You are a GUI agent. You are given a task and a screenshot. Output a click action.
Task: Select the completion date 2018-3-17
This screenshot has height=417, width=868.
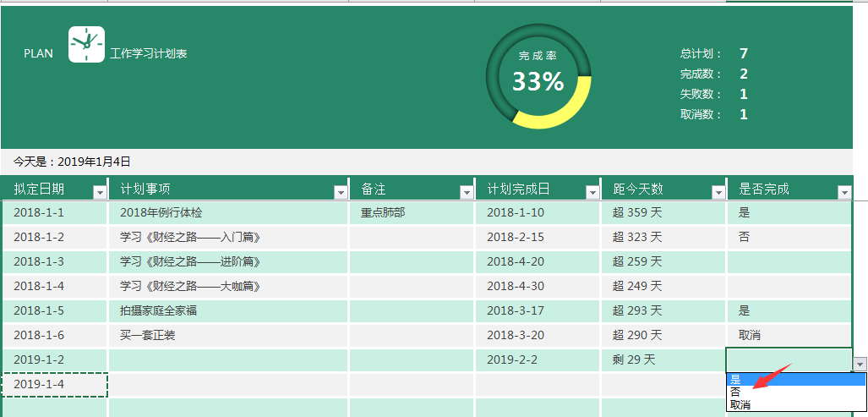click(538, 310)
